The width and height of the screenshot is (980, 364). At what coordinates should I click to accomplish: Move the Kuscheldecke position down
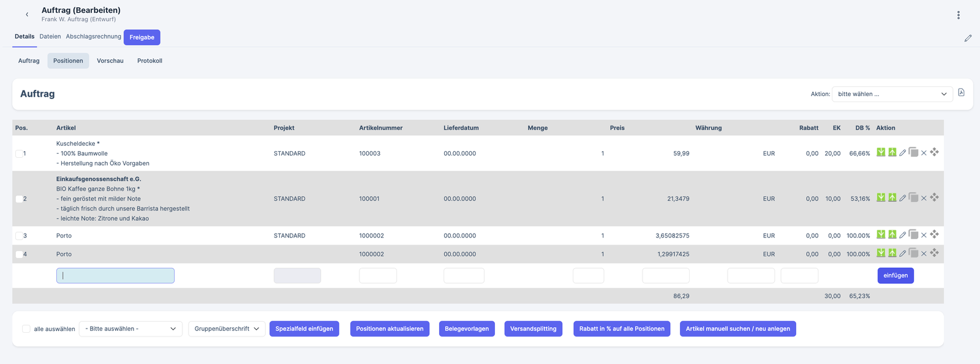[881, 152]
